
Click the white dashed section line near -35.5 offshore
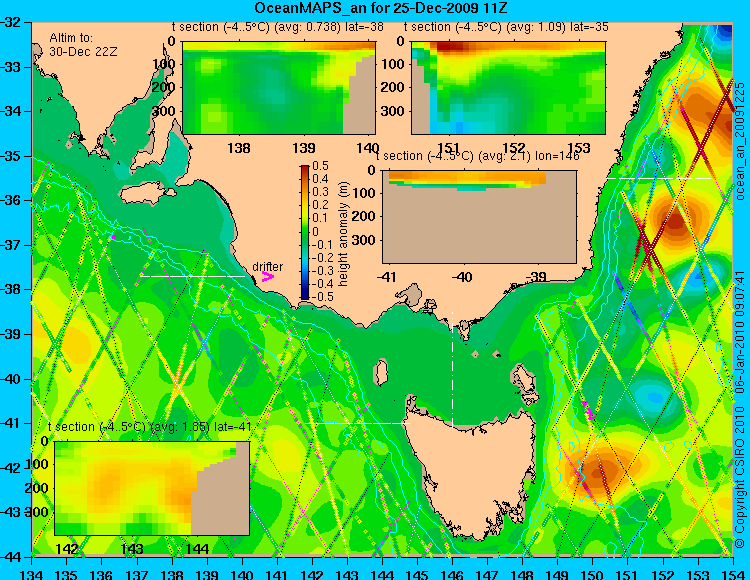click(659, 178)
